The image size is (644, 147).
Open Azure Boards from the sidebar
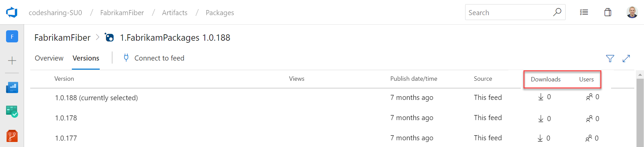[x=12, y=87]
